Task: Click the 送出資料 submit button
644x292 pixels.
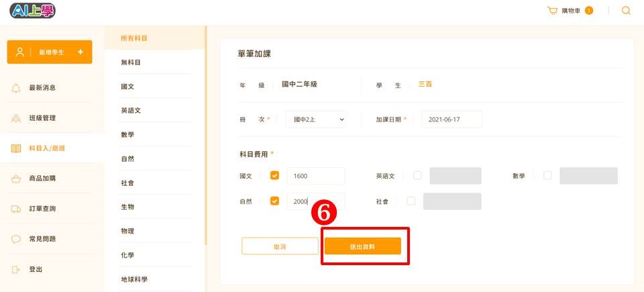Action: (x=363, y=246)
